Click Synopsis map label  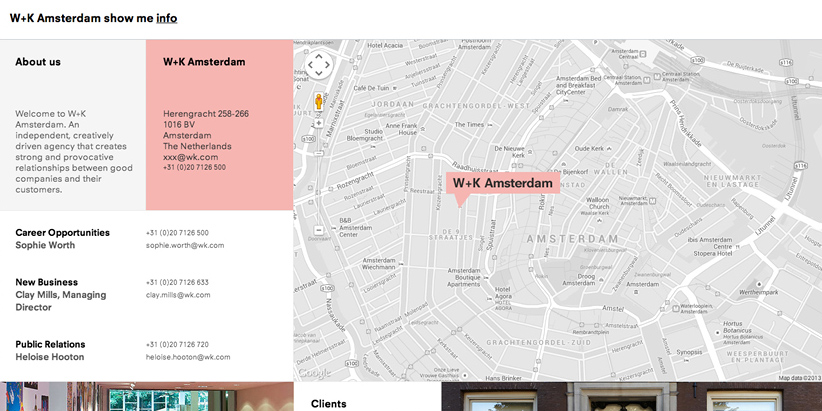689,352
